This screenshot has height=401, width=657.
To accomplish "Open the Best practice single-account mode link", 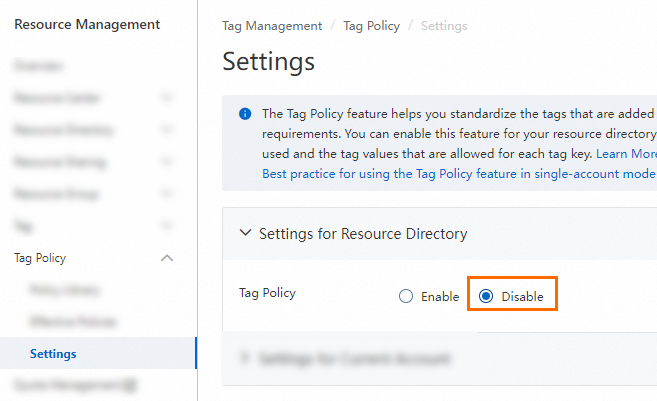I will click(x=458, y=174).
